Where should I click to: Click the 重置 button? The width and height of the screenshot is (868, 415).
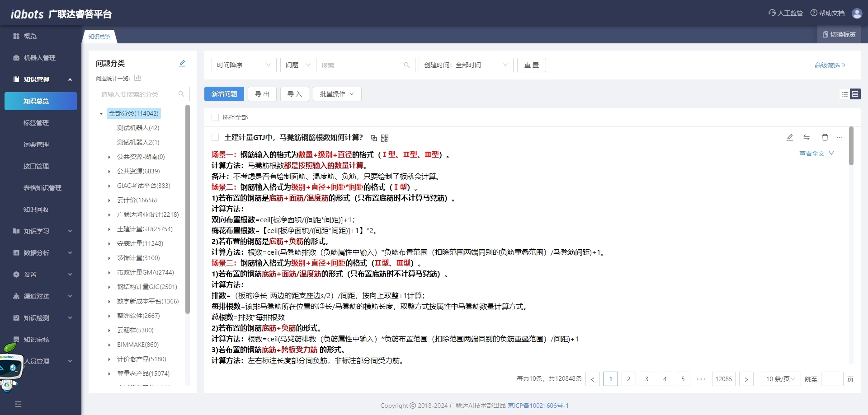point(532,65)
